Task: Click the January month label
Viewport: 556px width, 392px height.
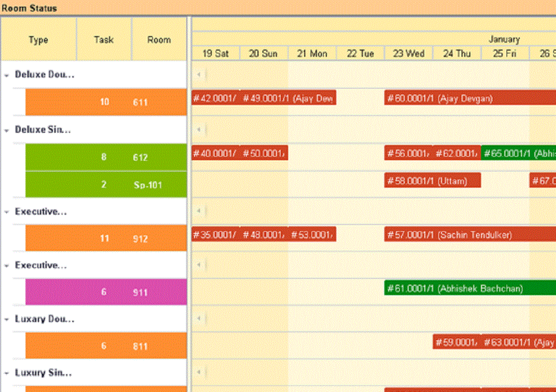Action: [x=504, y=39]
